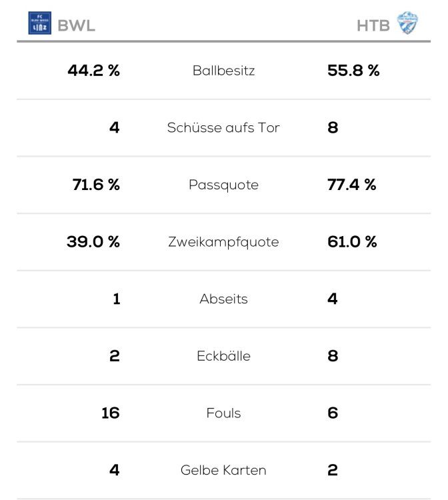Click BWL's 39.0 % duel rate value
Image resolution: width=448 pixels, height=500 pixels.
(93, 242)
